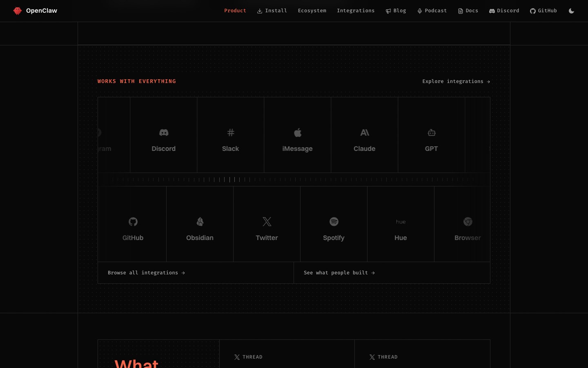The image size is (588, 368).
Task: Select the Browser Chrome icon
Action: coord(468,222)
